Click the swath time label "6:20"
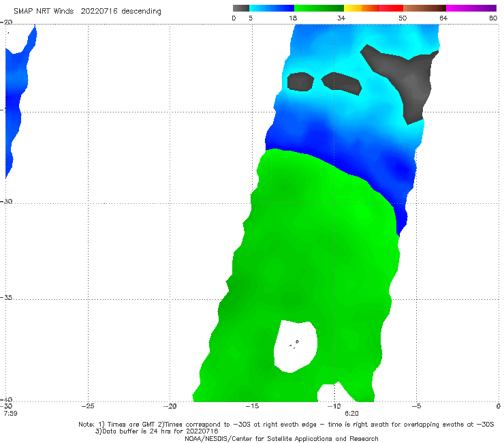504x443 pixels. (x=351, y=413)
